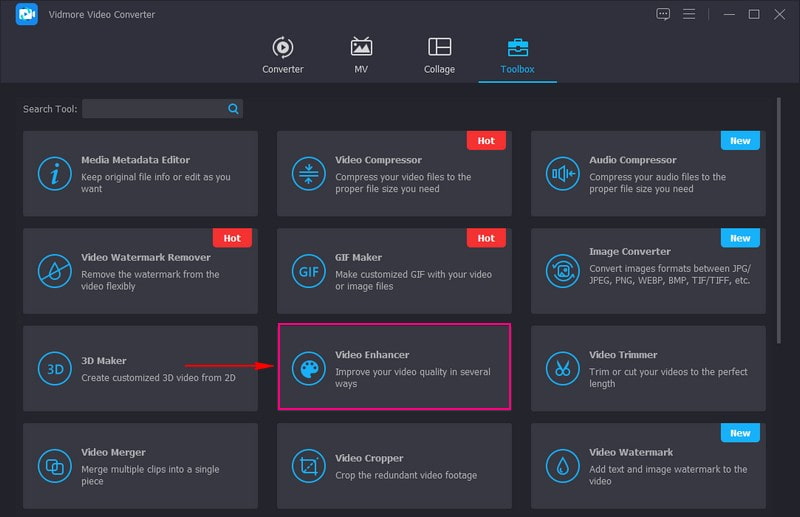The image size is (800, 517).
Task: Click the Video Enhancer palette icon
Action: 308,368
